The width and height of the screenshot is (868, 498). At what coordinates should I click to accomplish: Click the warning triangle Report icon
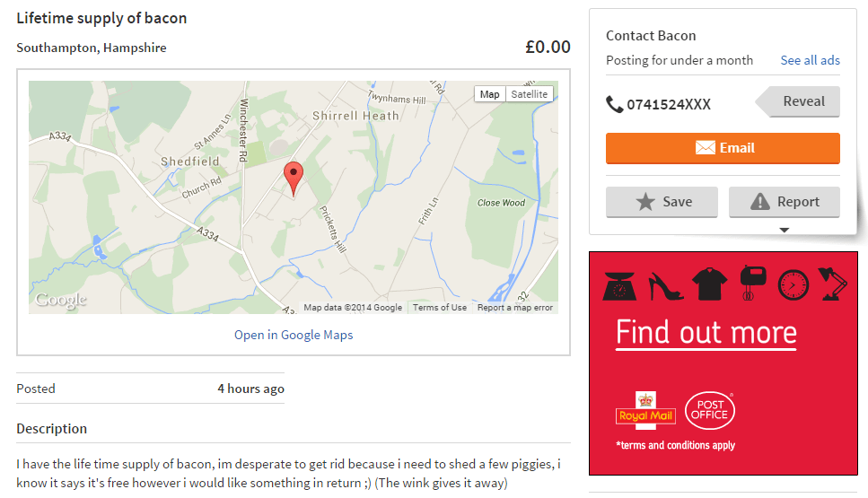[x=760, y=202]
